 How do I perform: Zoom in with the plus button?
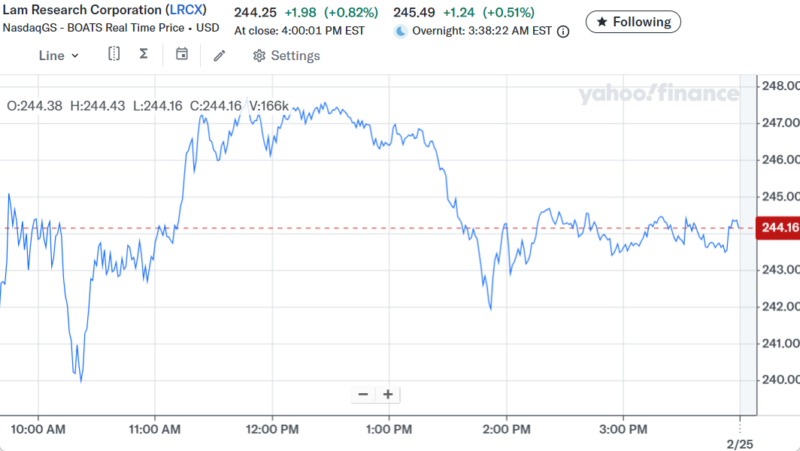[388, 394]
